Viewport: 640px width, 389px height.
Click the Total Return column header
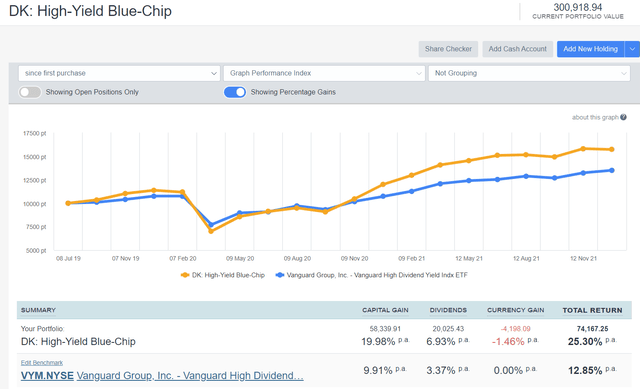[592, 310]
